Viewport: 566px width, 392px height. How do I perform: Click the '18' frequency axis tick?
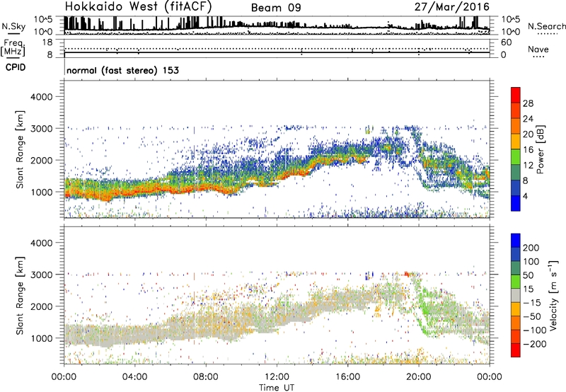click(x=47, y=42)
